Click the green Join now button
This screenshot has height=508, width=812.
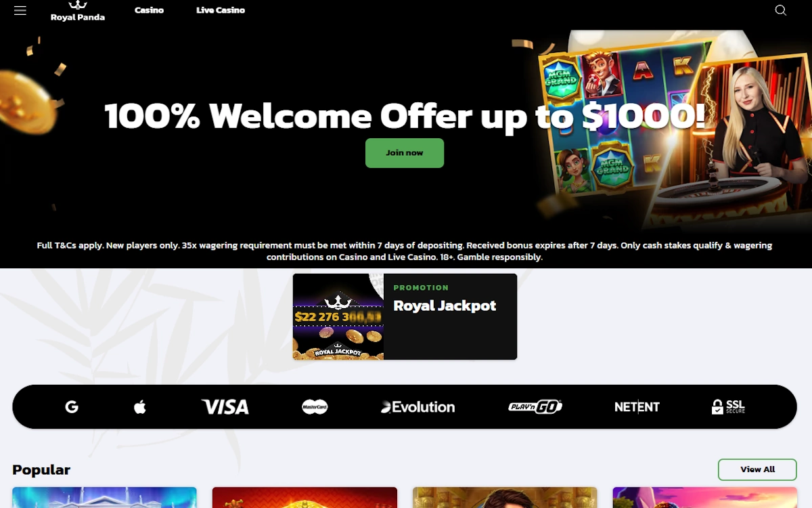405,153
